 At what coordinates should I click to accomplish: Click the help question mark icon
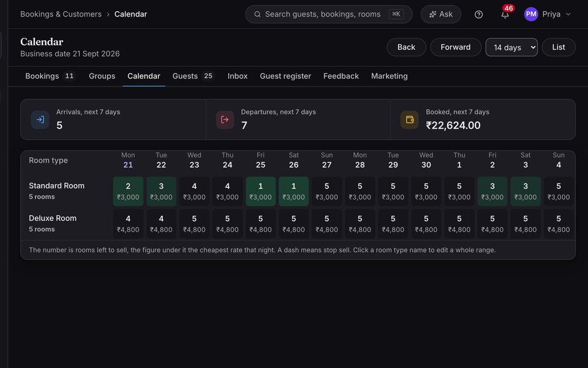[x=478, y=14]
